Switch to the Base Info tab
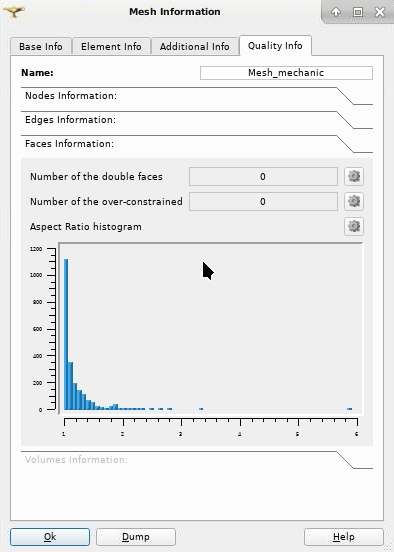This screenshot has width=394, height=552. 41,46
